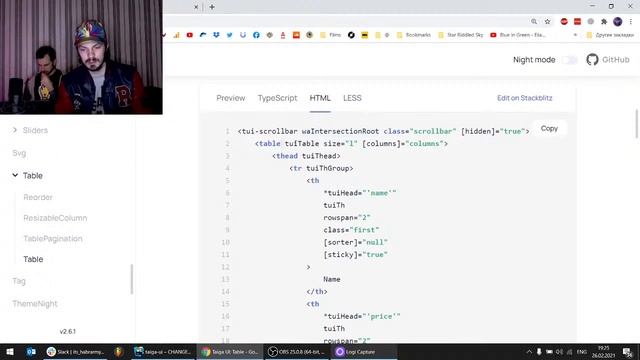Open the Chrome extensions puzzle icon
The height and width of the screenshot is (360, 640).
[x=604, y=22]
